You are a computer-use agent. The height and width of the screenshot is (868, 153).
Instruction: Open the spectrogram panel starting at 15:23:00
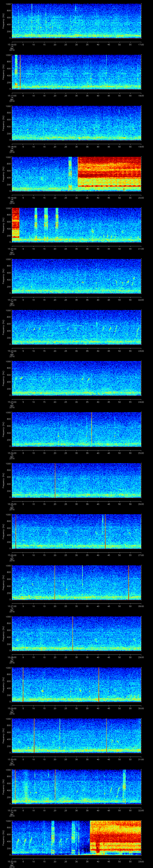pos(76,378)
